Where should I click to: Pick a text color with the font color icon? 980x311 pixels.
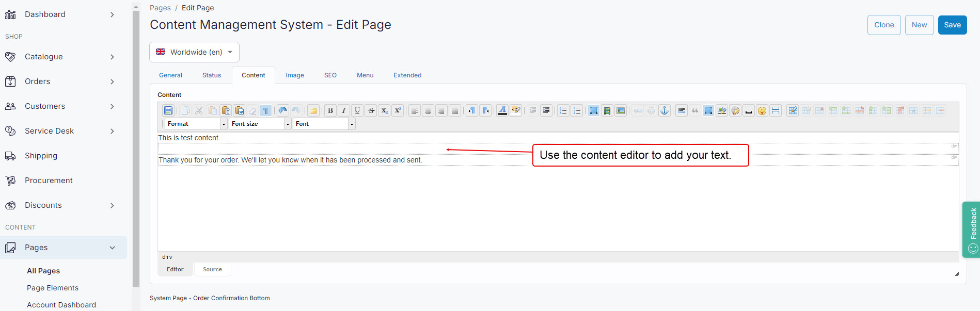click(502, 110)
